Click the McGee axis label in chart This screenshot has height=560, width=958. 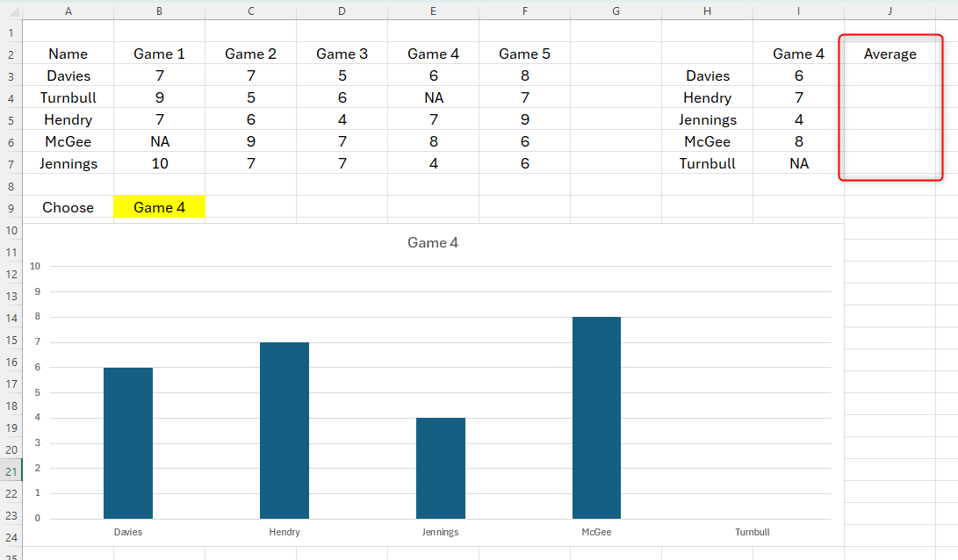(x=596, y=532)
